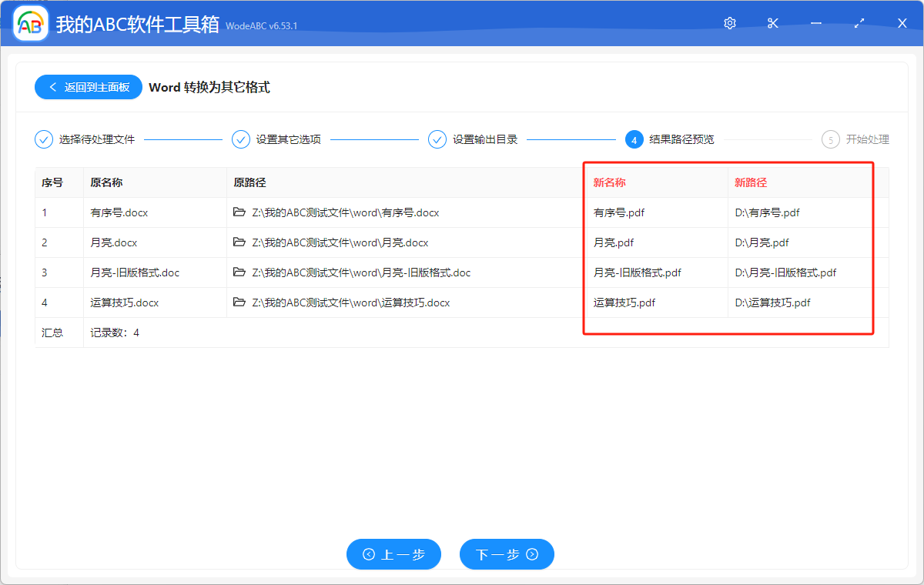This screenshot has width=924, height=585.
Task: Click checkmark icon of 设置输出目录 step
Action: pyautogui.click(x=437, y=139)
